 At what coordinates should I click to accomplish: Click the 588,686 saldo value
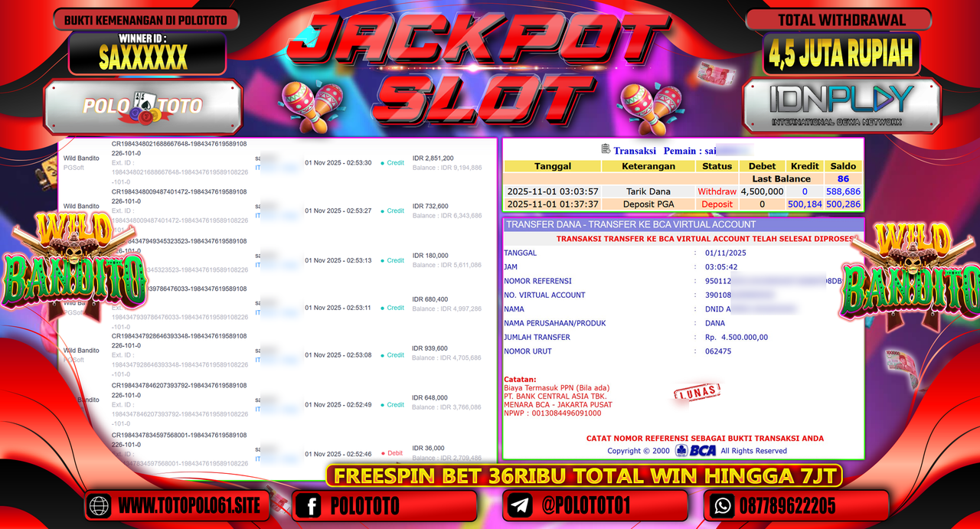(x=843, y=191)
